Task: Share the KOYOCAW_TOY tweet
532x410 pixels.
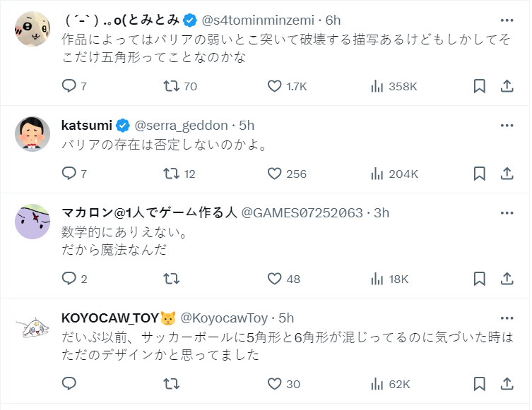Action: coord(507,384)
